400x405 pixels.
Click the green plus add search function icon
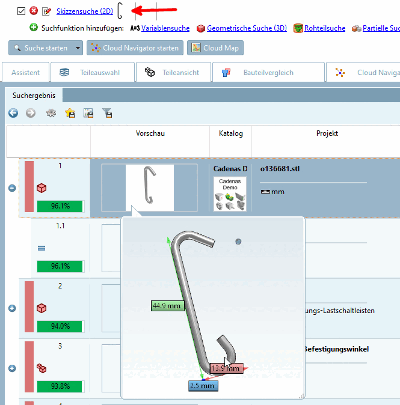pyautogui.click(x=34, y=27)
